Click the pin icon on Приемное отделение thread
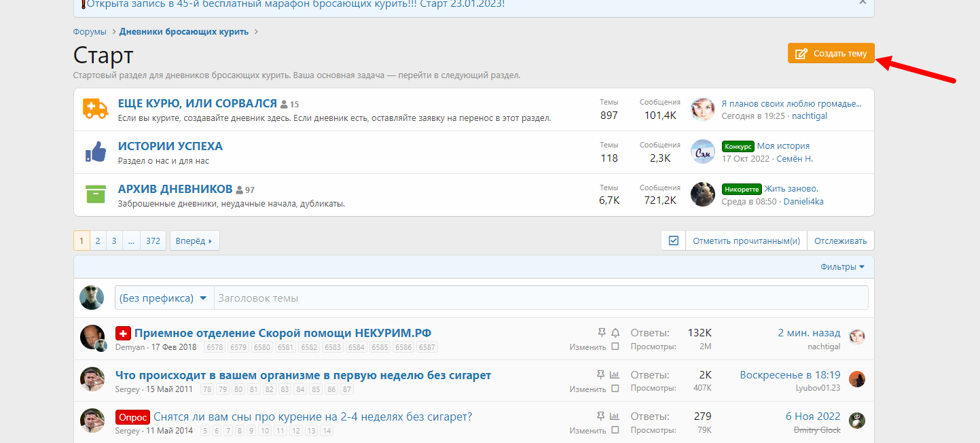This screenshot has width=980, height=443. pos(601,333)
